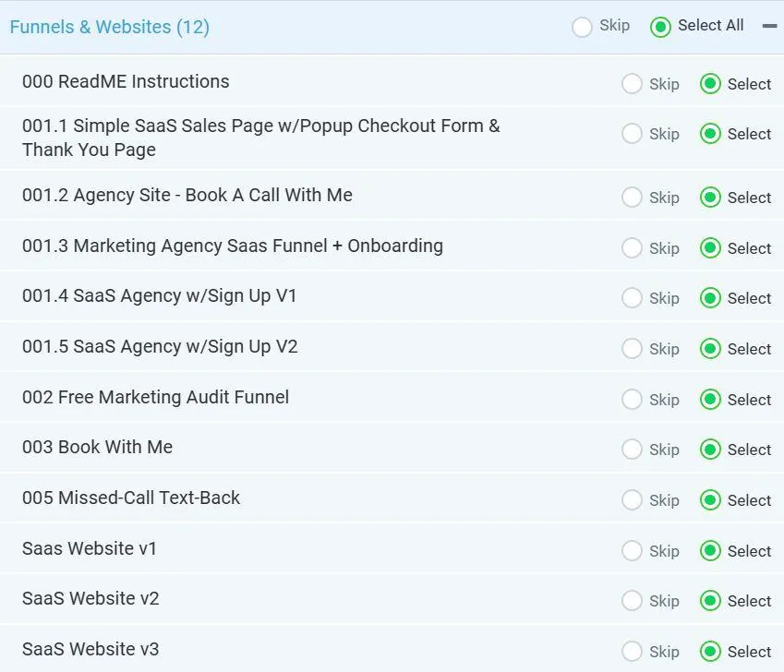
Task: Click the 002 Free Marketing Audit Funnel name
Action: (155, 397)
